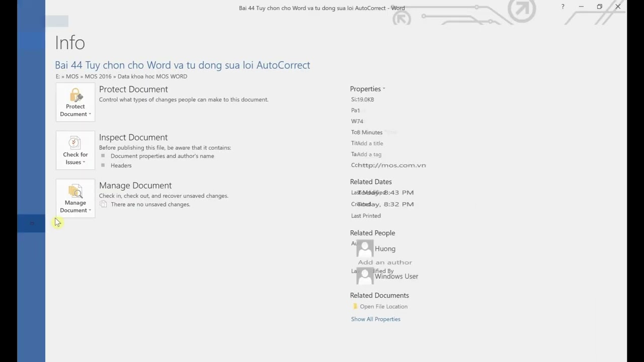Click the http://mos.com.vn comments value

[391, 165]
